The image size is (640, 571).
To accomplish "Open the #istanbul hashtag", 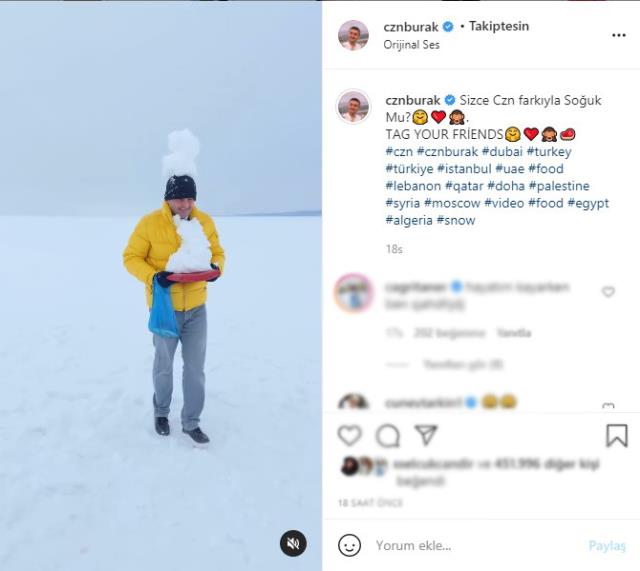I will click(464, 169).
